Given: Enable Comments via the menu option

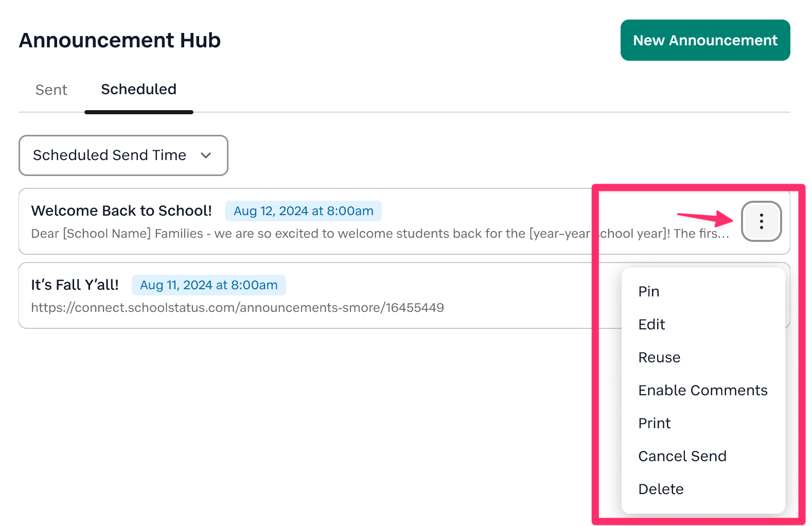Looking at the screenshot, I should pos(702,390).
